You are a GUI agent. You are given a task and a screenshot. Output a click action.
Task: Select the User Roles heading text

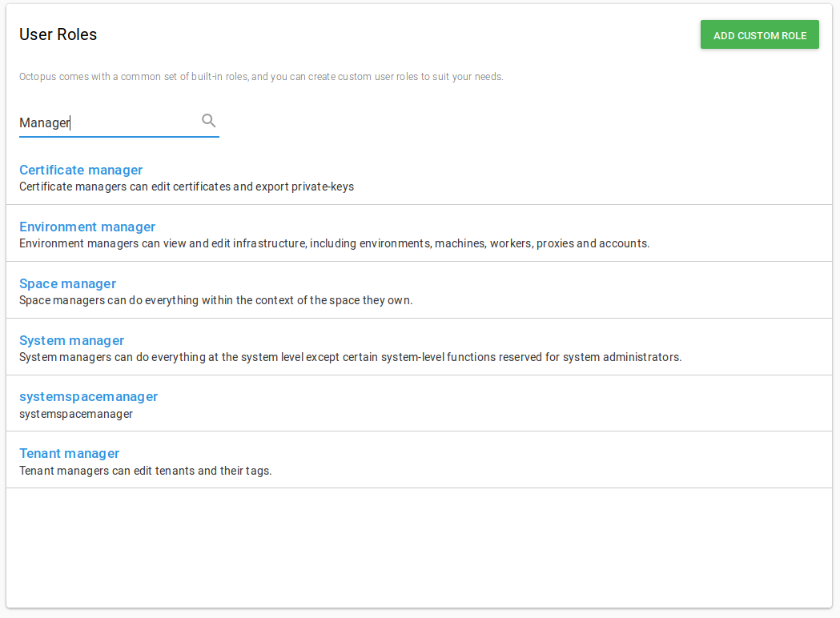pos(58,34)
